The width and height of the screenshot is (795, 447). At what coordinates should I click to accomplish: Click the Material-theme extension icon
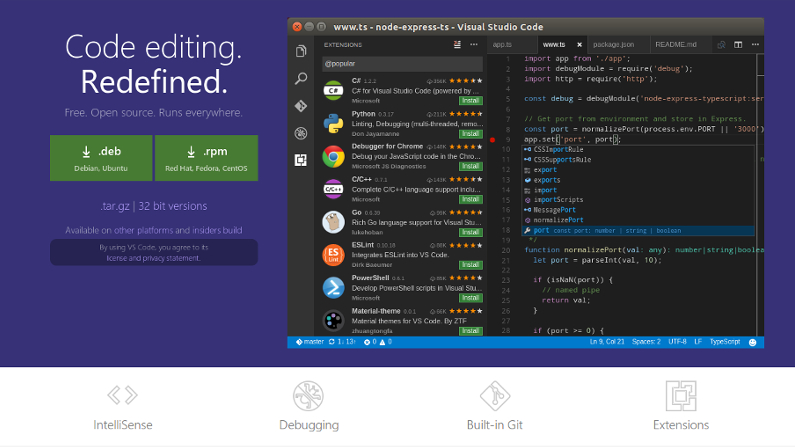(333, 320)
